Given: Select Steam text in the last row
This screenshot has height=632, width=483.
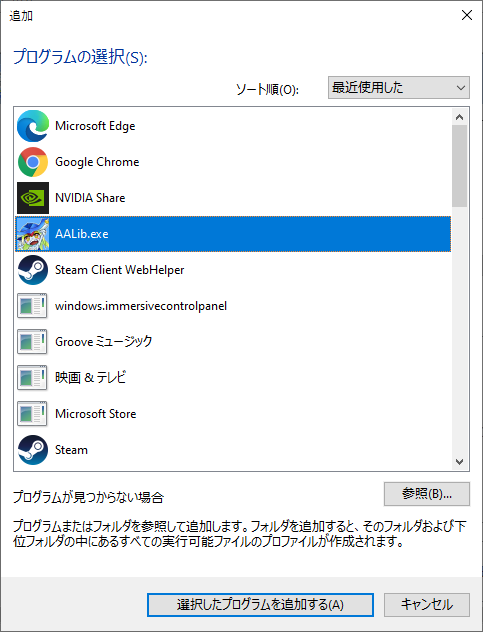Looking at the screenshot, I should tap(71, 450).
